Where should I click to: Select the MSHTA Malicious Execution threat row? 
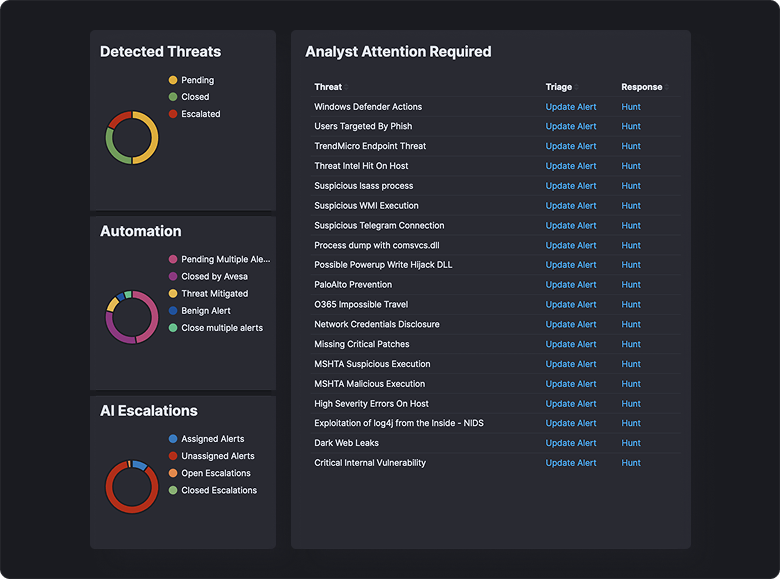tap(369, 384)
